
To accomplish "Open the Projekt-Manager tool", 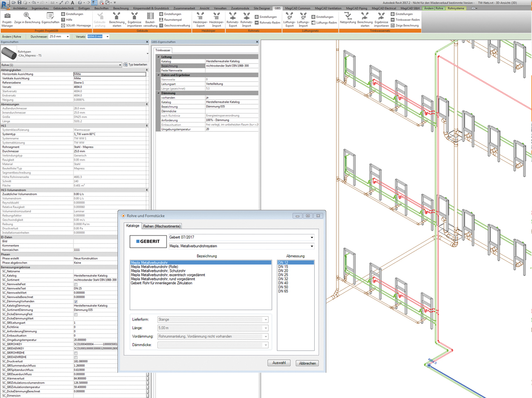I will click(x=7, y=20).
